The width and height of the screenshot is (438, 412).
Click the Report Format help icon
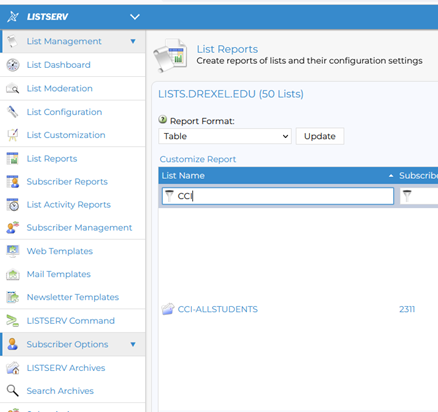pyautogui.click(x=163, y=119)
